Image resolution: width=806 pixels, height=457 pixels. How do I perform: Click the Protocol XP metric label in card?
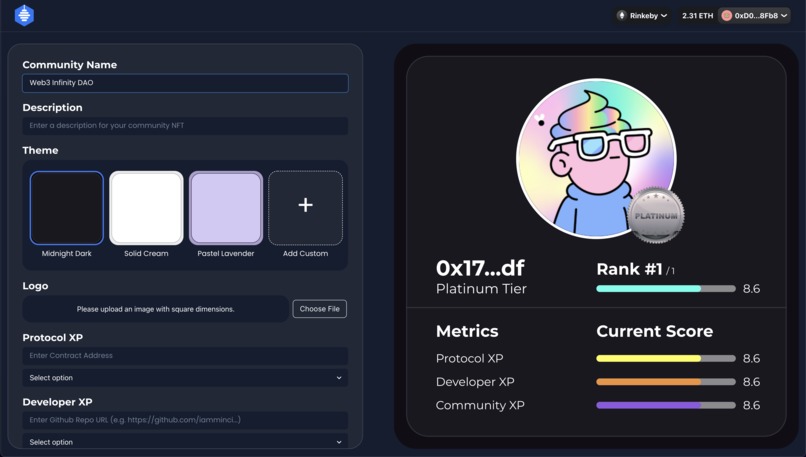(469, 358)
